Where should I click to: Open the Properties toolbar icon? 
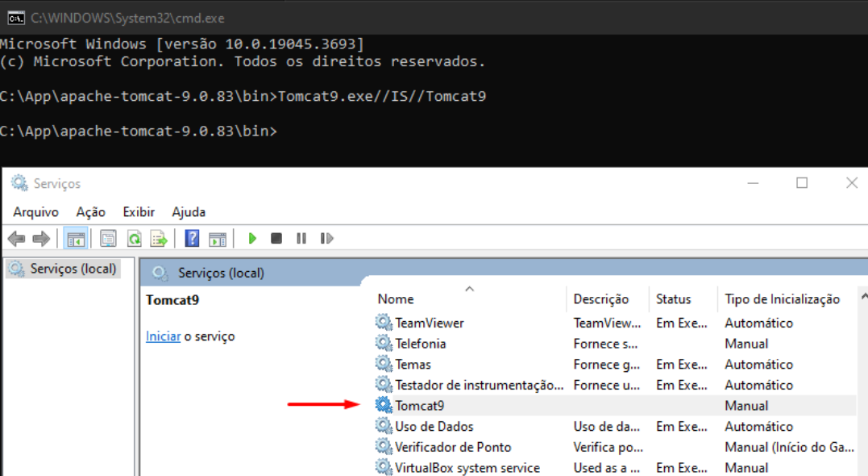(108, 239)
